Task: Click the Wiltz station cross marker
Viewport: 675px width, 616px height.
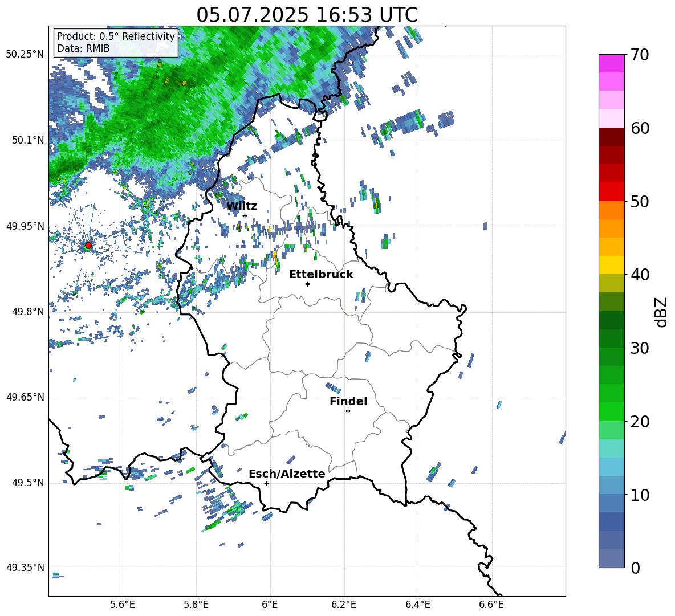Action: tap(245, 215)
